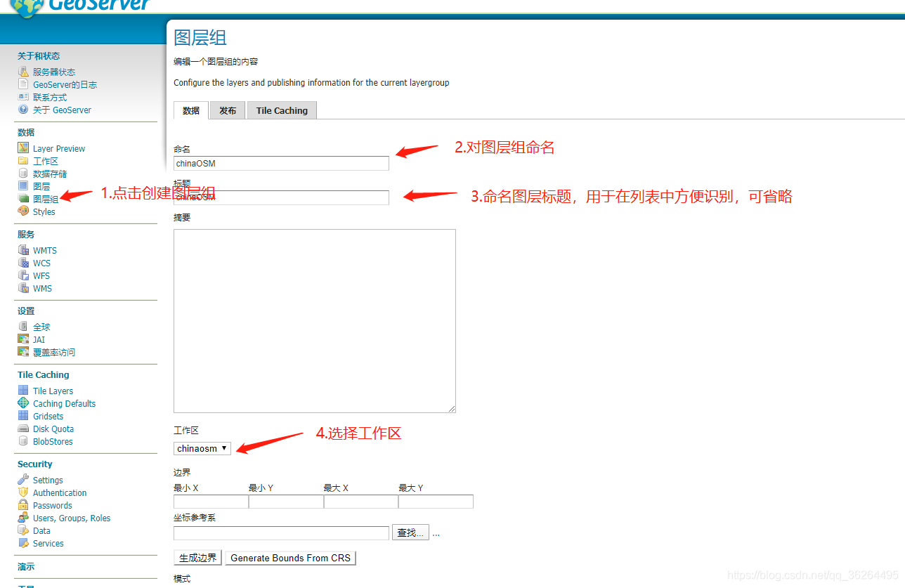Click the 生成边界 button

click(x=198, y=558)
